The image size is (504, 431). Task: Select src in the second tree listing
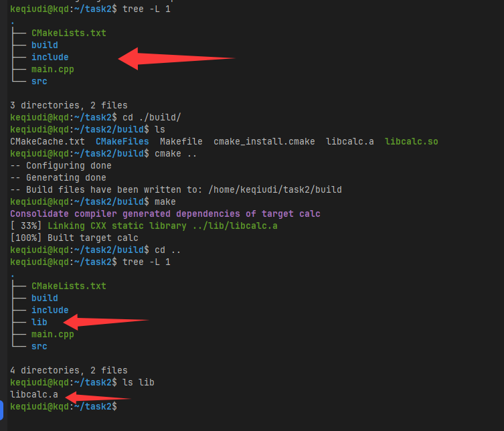(x=39, y=346)
